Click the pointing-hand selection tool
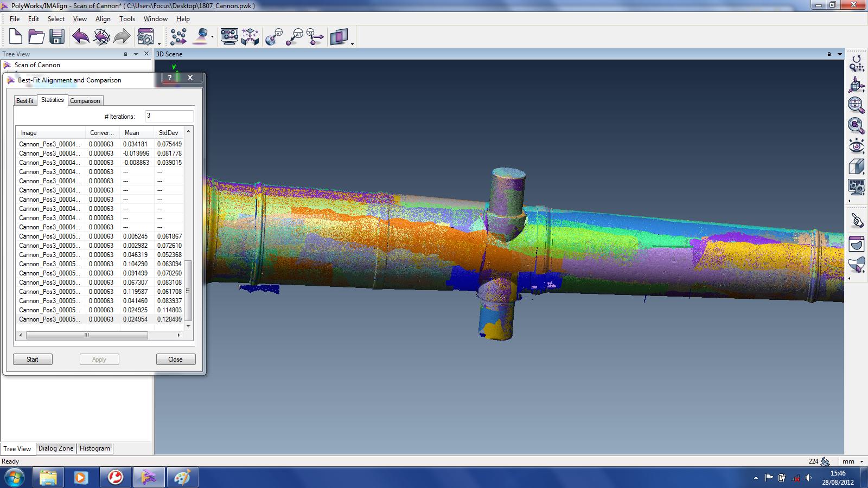This screenshot has height=488, width=868. [856, 221]
